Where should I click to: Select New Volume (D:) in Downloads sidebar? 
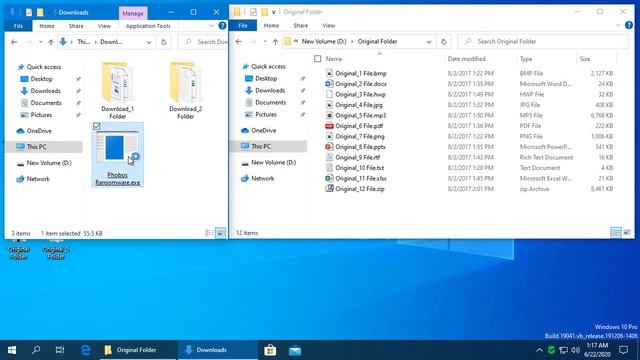coord(49,163)
